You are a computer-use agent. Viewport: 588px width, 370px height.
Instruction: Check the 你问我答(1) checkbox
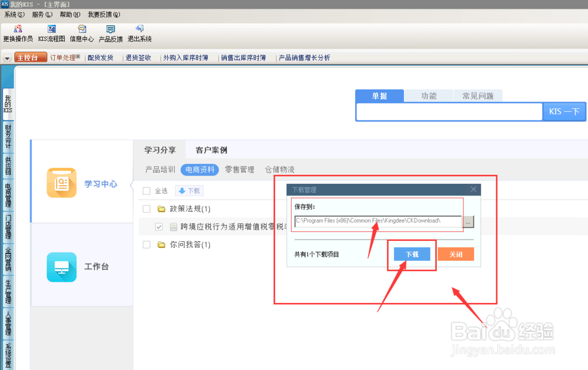click(x=146, y=244)
